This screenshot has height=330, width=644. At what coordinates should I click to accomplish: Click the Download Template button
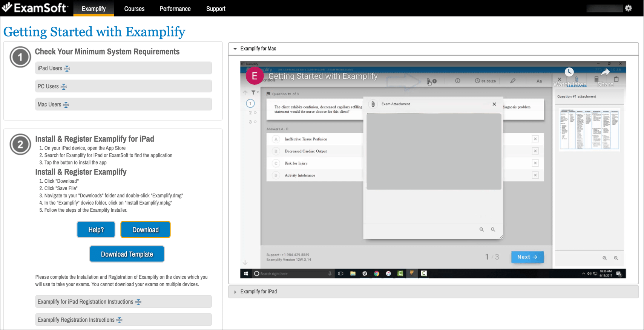coord(127,254)
